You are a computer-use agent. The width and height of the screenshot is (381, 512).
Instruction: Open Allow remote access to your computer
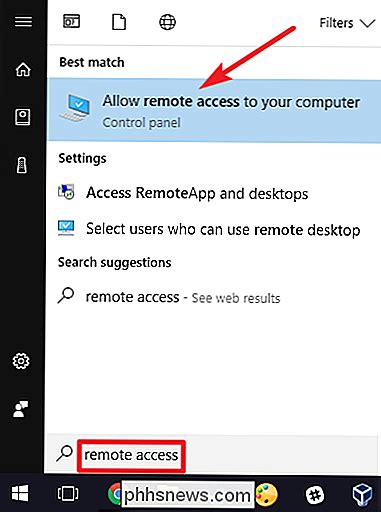coord(214,110)
